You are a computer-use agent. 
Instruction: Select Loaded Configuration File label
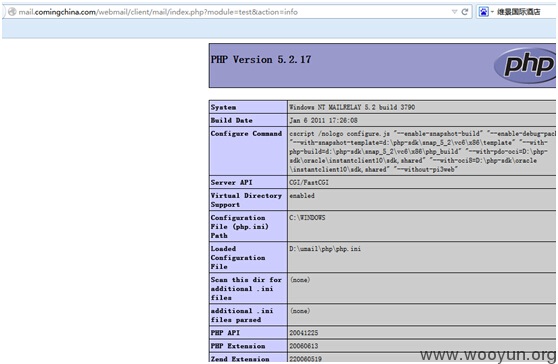click(238, 257)
